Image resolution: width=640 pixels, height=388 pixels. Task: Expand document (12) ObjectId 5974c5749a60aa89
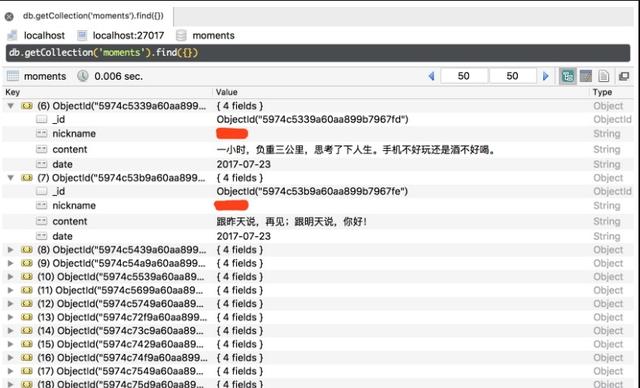click(x=11, y=304)
